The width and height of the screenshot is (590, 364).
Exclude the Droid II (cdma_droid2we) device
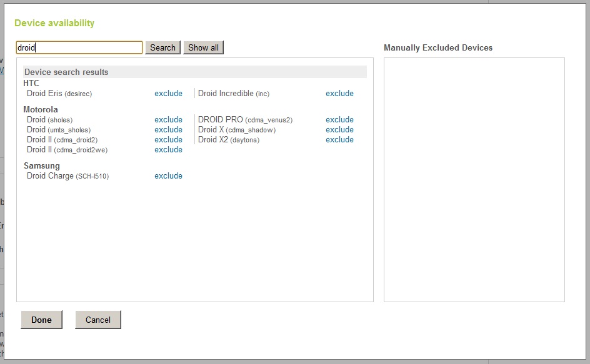(x=168, y=150)
